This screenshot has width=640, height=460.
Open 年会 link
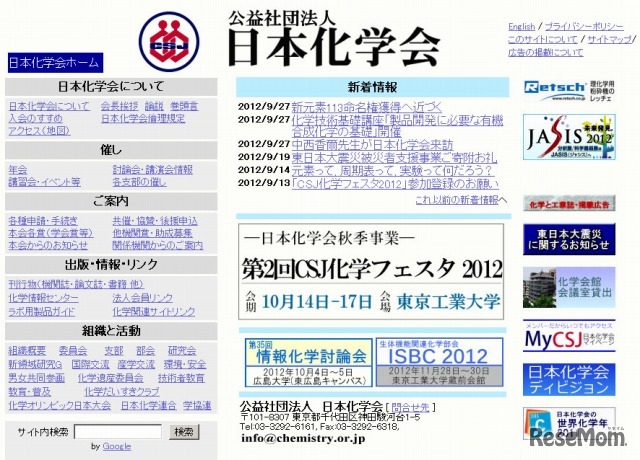pos(18,170)
